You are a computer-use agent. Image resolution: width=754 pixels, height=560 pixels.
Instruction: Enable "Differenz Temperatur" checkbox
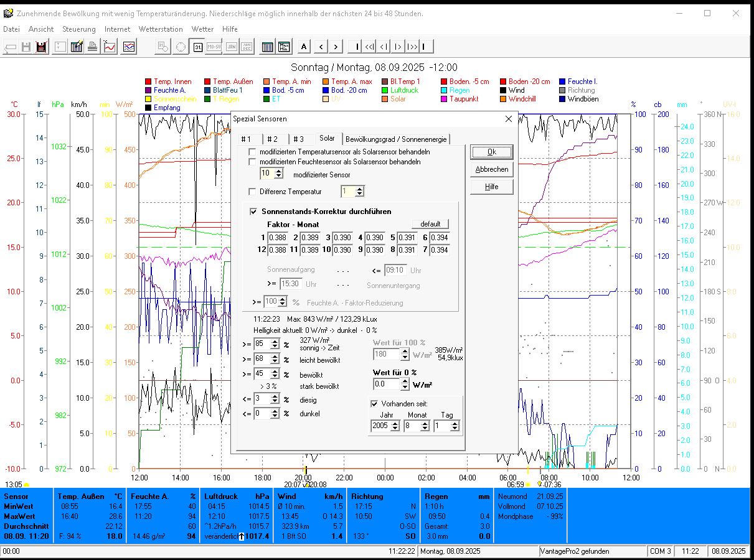252,192
